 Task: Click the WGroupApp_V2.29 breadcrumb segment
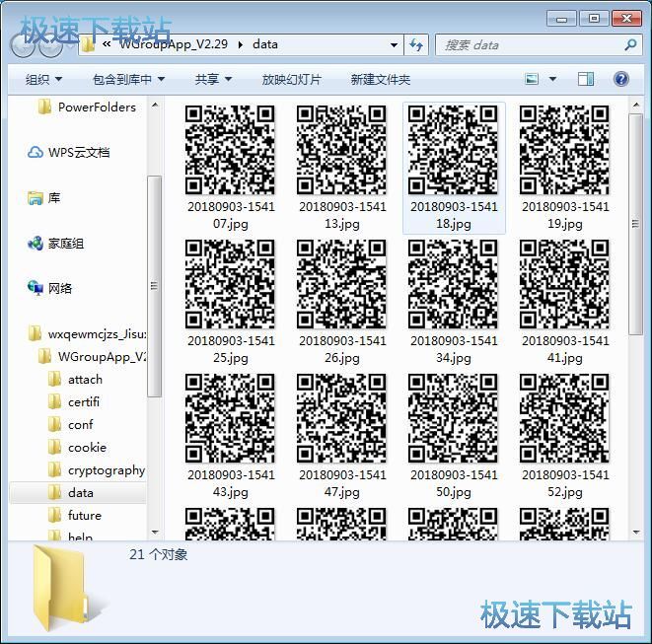[174, 44]
